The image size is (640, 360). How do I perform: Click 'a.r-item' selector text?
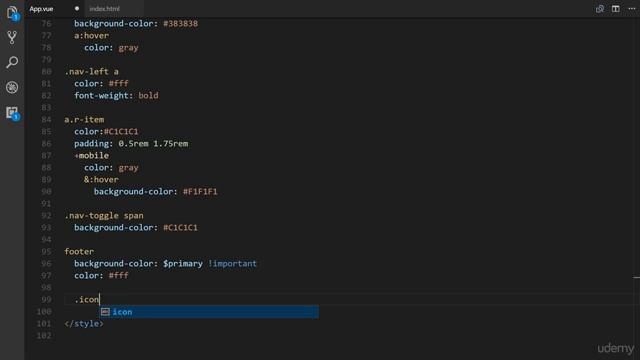pyautogui.click(x=84, y=120)
